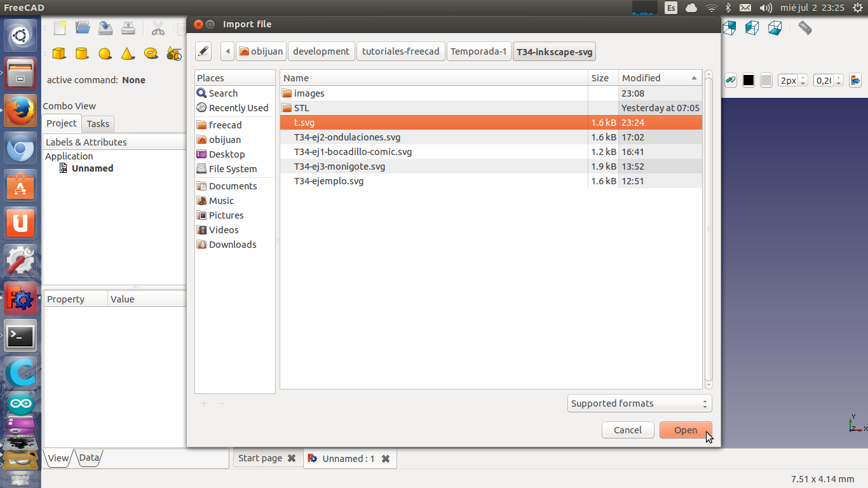The height and width of the screenshot is (488, 868).
Task: Click the open folder icon in FreeCAD toolbar
Action: [x=83, y=28]
